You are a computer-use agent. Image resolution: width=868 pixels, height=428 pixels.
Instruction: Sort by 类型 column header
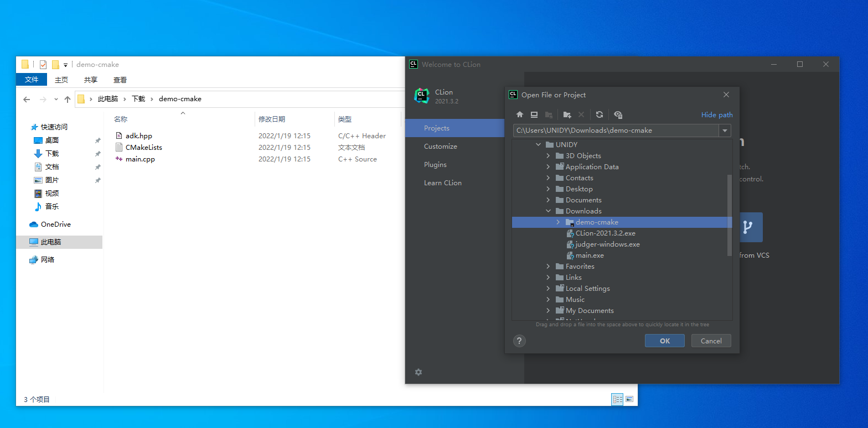click(x=345, y=119)
